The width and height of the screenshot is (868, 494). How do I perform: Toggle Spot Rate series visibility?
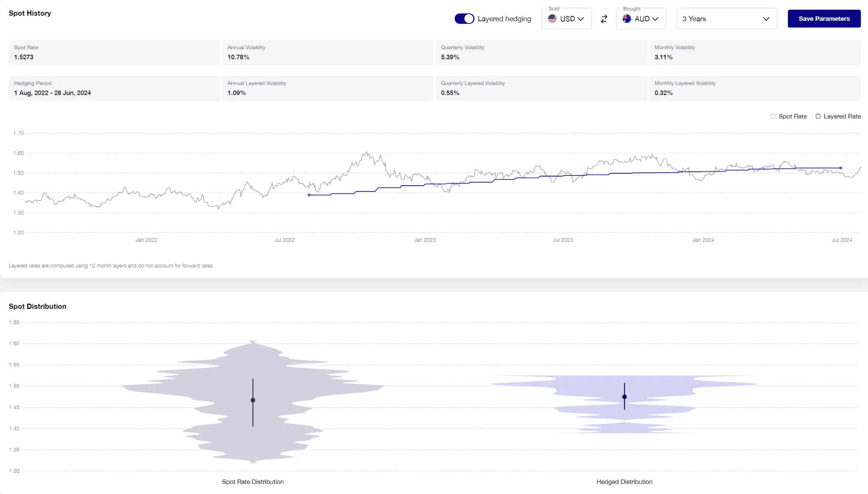click(x=792, y=117)
